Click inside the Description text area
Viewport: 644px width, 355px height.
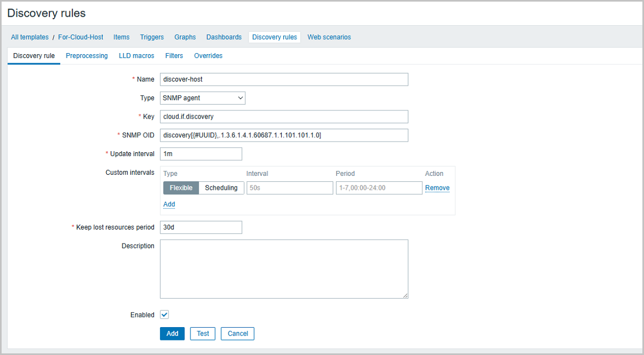click(284, 268)
